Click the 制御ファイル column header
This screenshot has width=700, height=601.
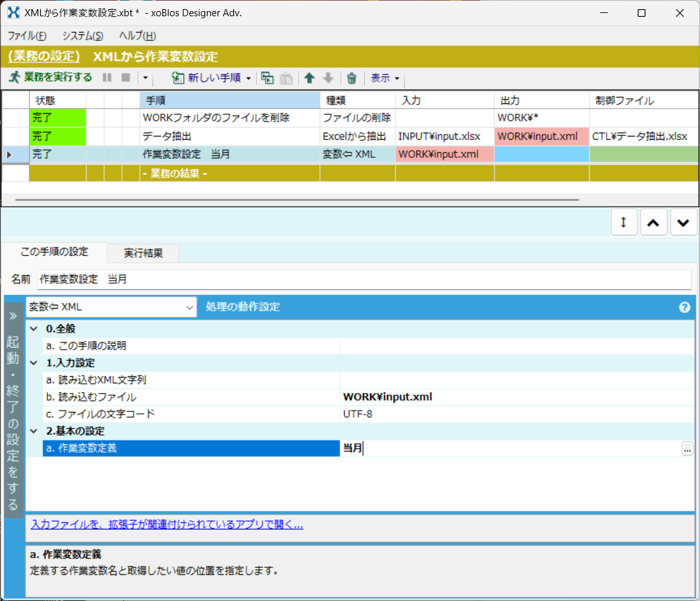point(644,101)
